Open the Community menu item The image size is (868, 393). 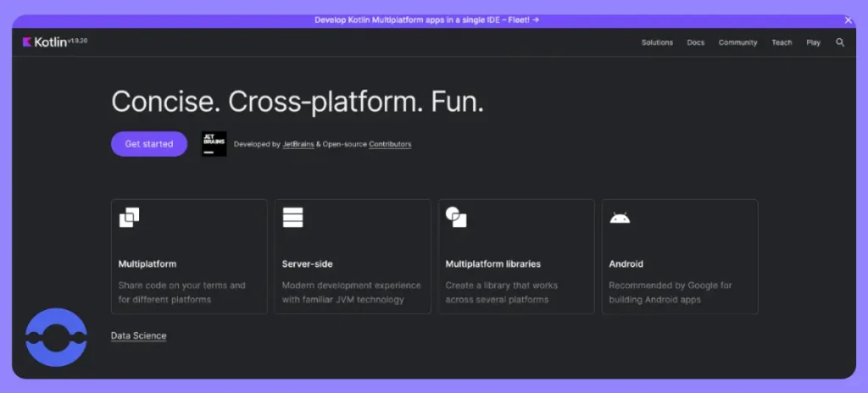(x=738, y=42)
